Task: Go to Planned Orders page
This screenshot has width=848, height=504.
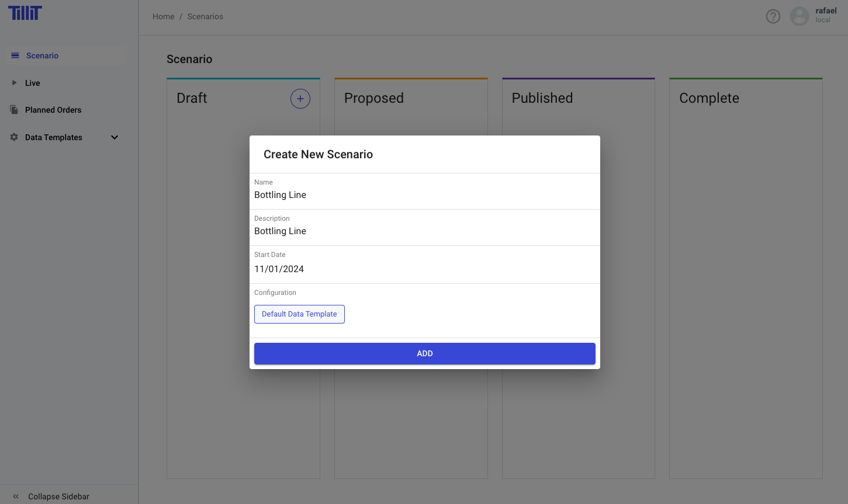Action: tap(53, 110)
